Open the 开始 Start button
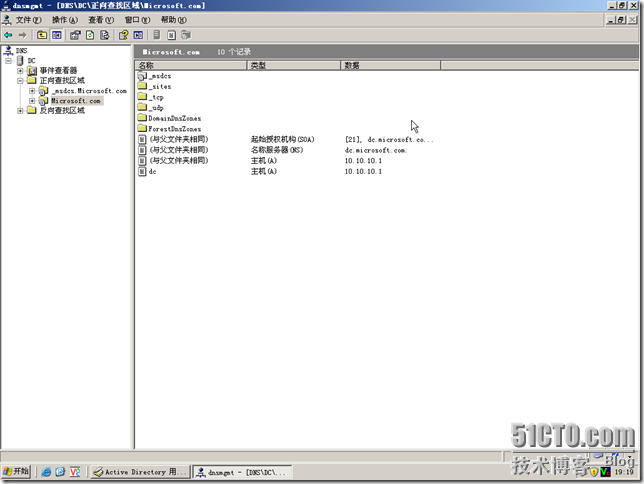Viewport: 644px width, 484px height. pos(16,471)
